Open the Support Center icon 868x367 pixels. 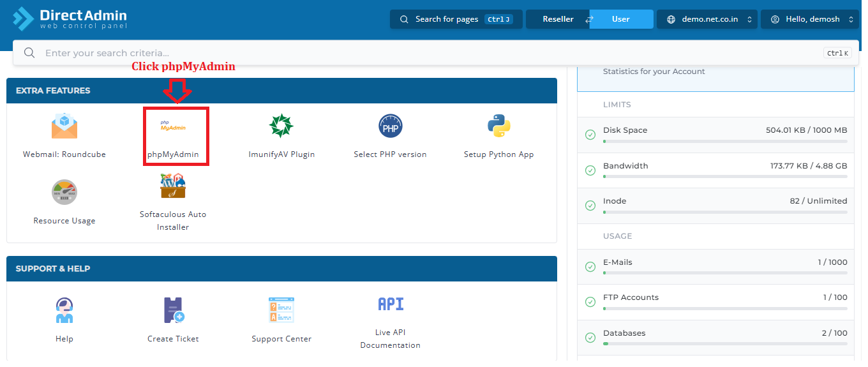pyautogui.click(x=281, y=310)
